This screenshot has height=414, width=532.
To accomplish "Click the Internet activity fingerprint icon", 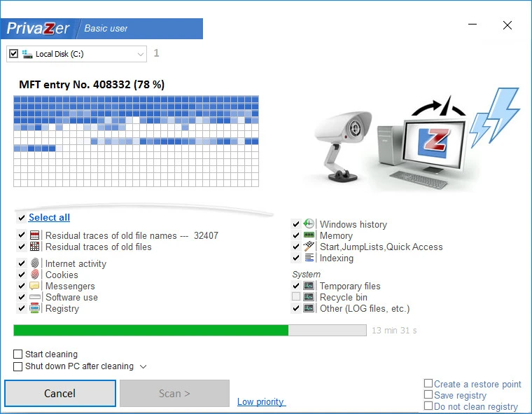I will point(35,263).
